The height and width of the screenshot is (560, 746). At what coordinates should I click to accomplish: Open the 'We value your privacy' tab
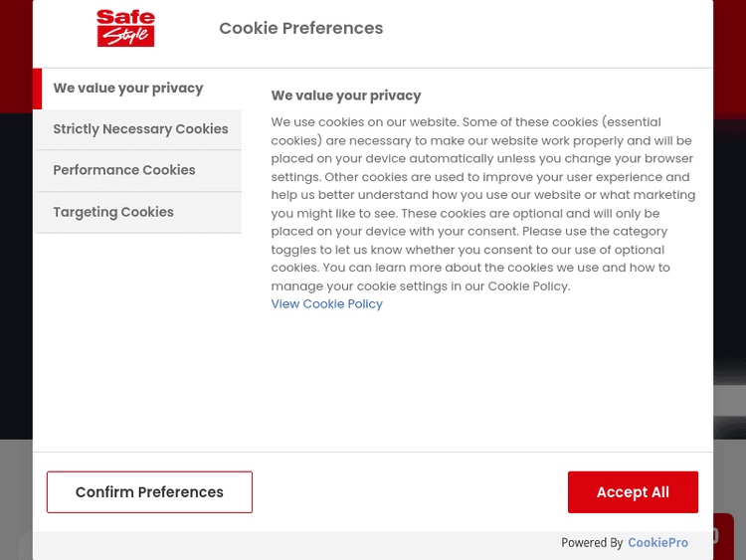[x=128, y=89]
